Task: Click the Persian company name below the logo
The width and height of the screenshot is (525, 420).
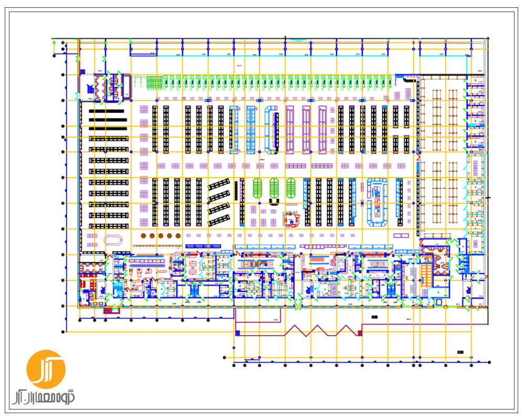Action: tap(43, 397)
